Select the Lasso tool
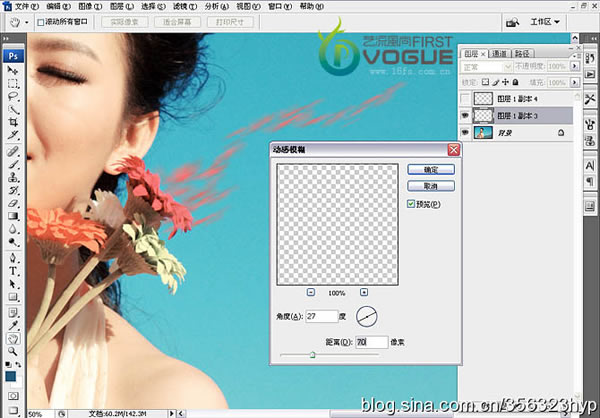The width and height of the screenshot is (600, 418). point(13,96)
